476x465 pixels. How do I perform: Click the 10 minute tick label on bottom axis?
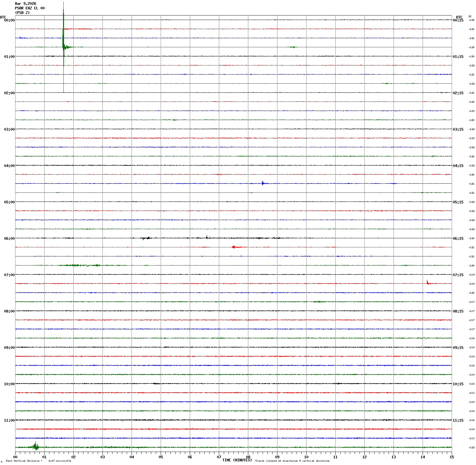[306, 457]
